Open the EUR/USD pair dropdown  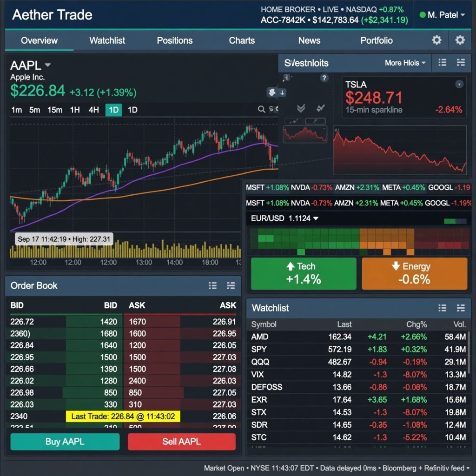tap(316, 218)
